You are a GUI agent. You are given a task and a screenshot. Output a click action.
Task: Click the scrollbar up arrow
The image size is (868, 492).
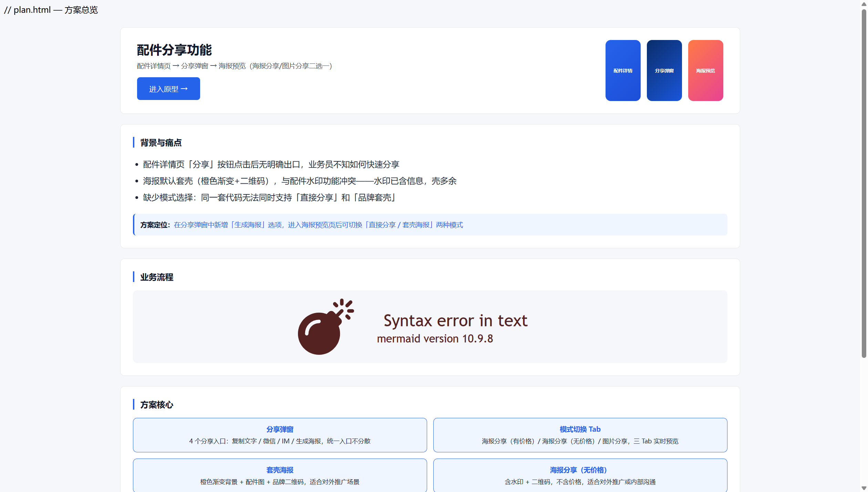pyautogui.click(x=864, y=4)
